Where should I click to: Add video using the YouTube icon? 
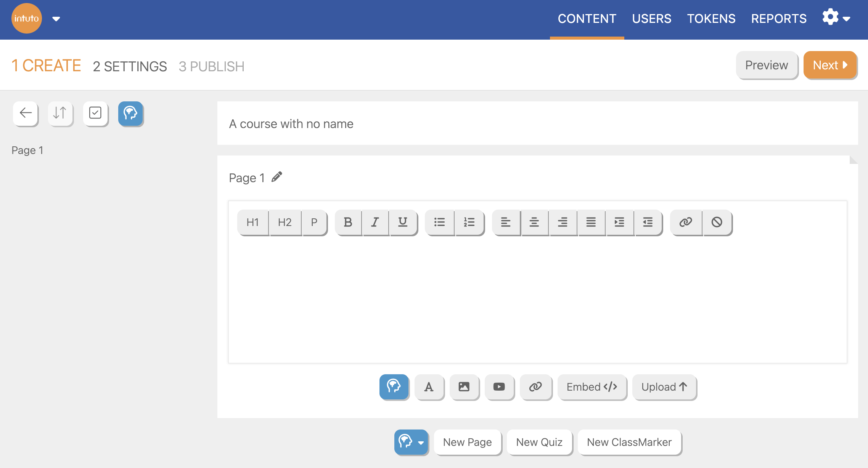499,387
